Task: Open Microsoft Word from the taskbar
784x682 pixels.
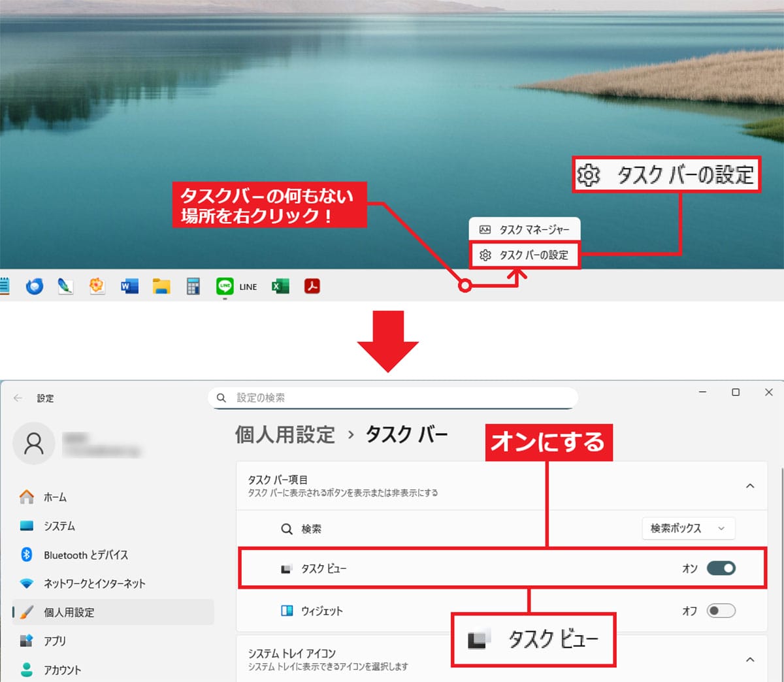Action: click(x=129, y=286)
